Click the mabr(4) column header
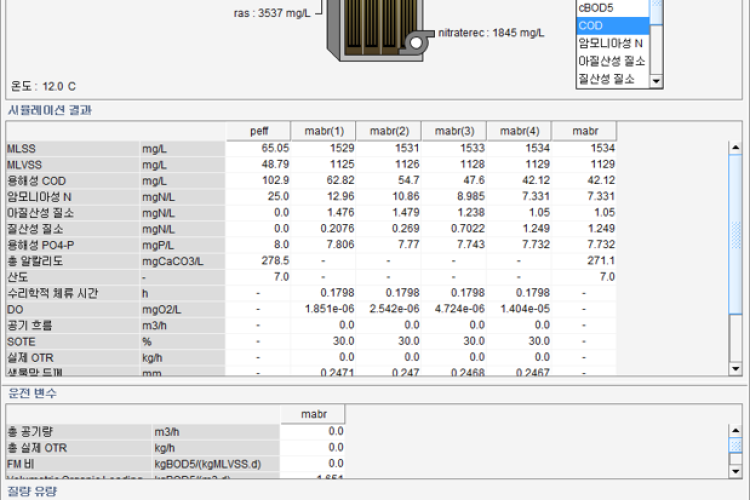 click(519, 131)
